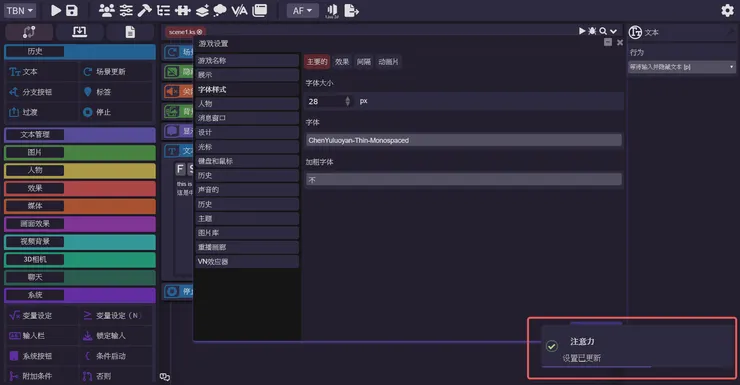Expand the 媒体 orange category header
The image size is (740, 385).
[x=80, y=206]
